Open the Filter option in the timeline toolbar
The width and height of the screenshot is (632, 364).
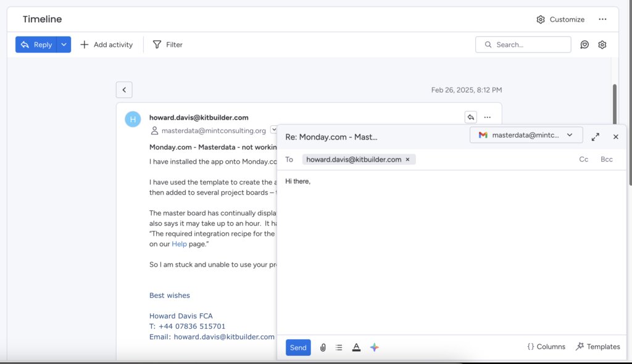[167, 44]
